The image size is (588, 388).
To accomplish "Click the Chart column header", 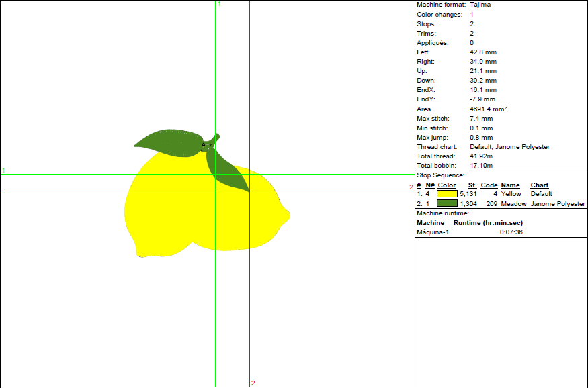I will (539, 185).
